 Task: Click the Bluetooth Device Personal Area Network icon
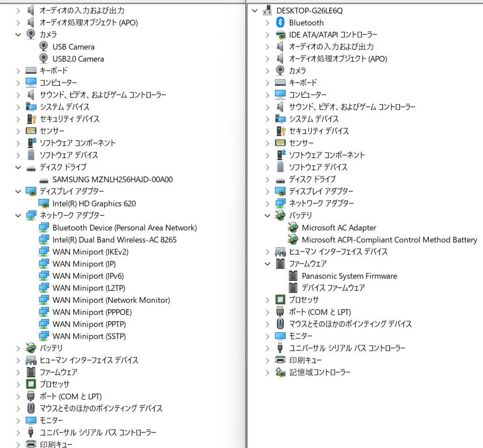[x=44, y=227]
